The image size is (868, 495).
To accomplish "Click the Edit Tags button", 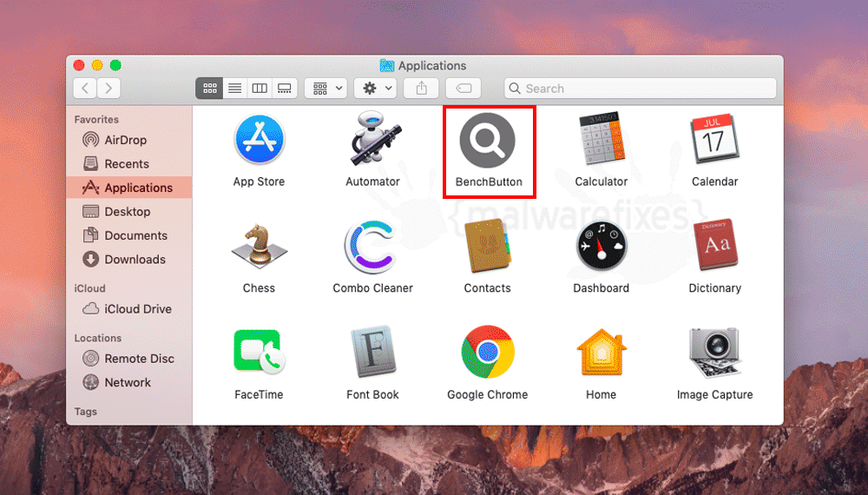I will tap(464, 88).
